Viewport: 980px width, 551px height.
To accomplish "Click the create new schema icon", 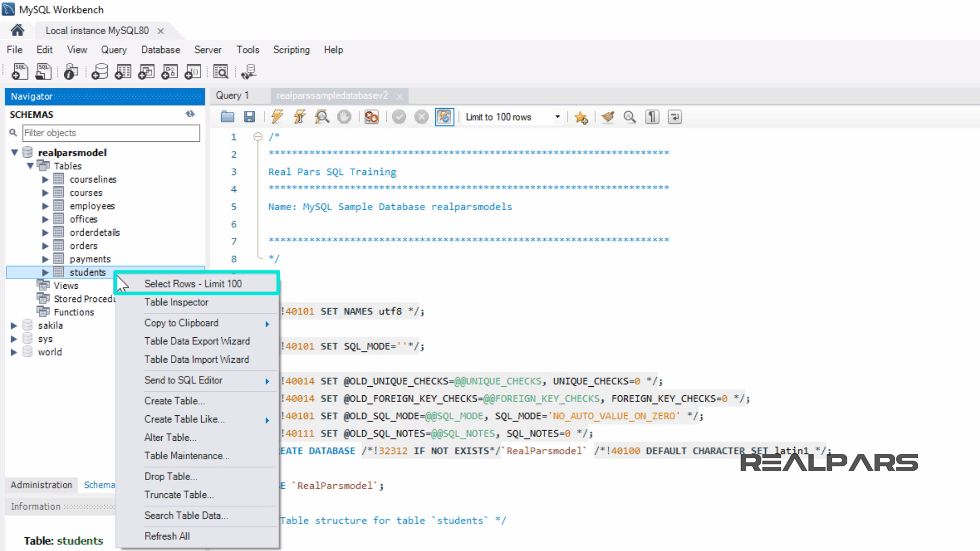I will pos(100,72).
